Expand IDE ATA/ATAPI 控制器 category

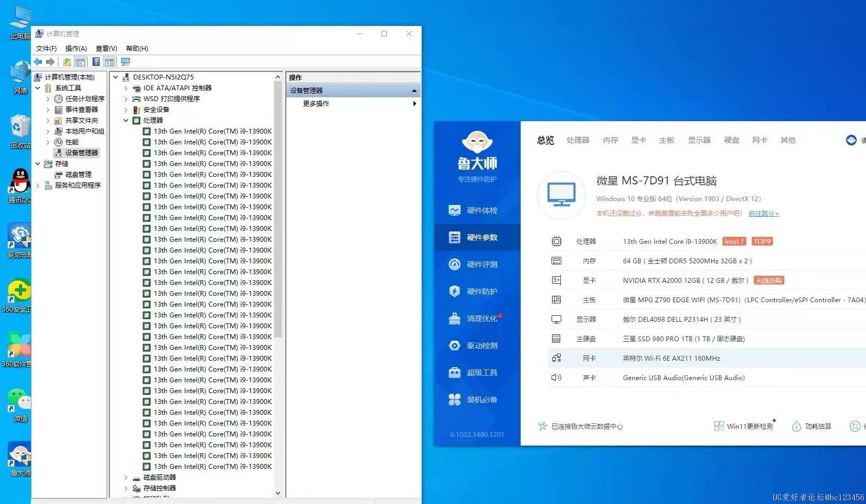tap(126, 88)
